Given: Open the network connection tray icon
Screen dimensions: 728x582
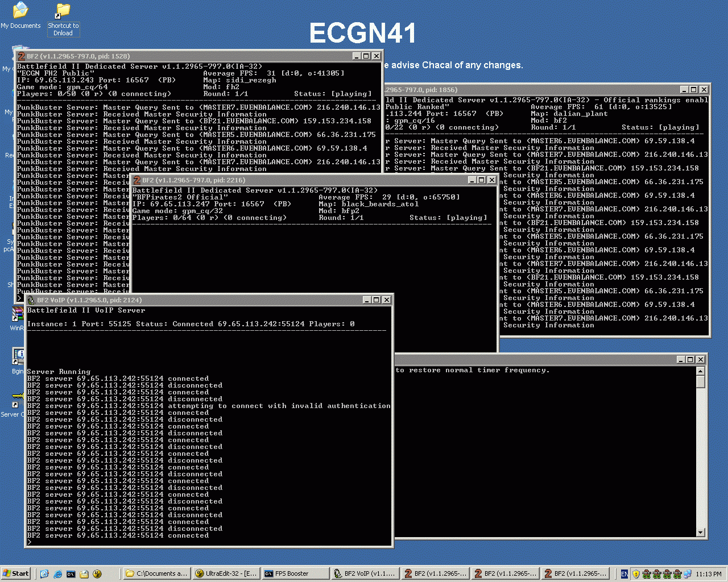Looking at the screenshot, I should [688, 574].
